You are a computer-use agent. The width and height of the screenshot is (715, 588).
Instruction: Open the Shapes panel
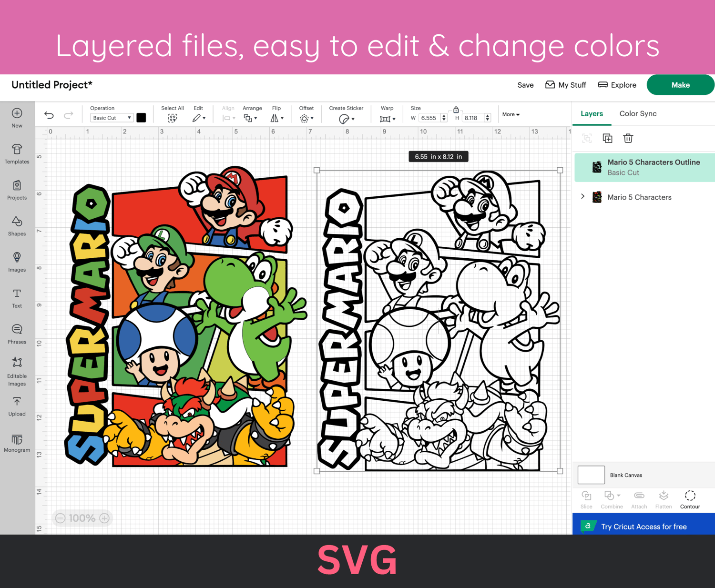click(17, 226)
